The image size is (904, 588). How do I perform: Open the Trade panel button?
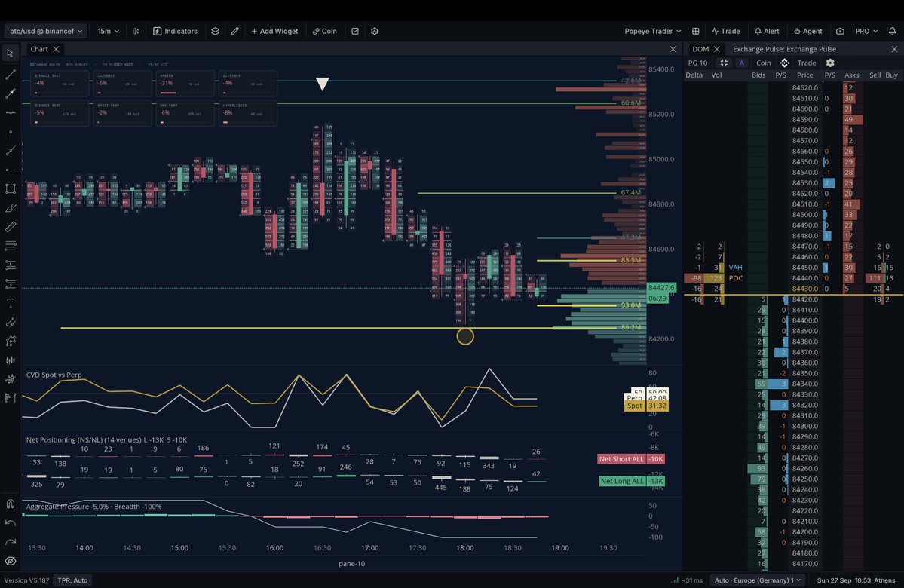click(x=726, y=31)
